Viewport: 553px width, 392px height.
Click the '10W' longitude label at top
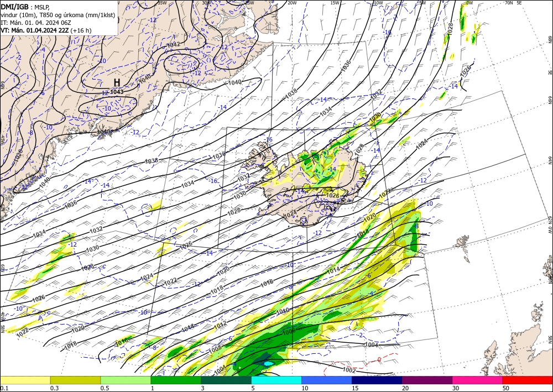[x=378, y=3]
